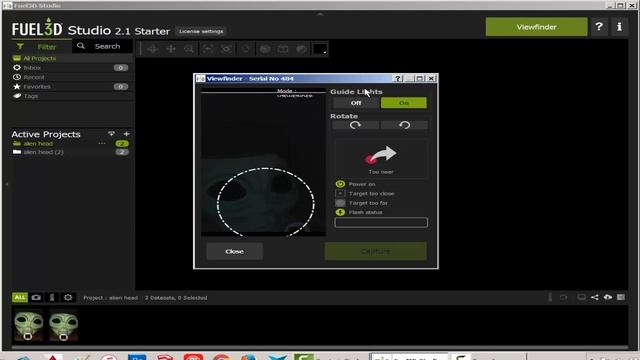The width and height of the screenshot is (640, 360).
Task: Select the pan move toolbar tool
Action: (171, 49)
